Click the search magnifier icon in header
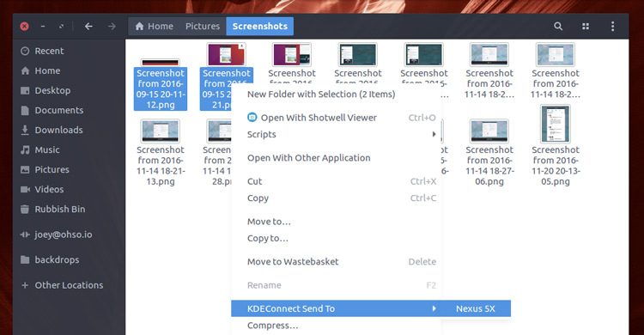 [558, 27]
